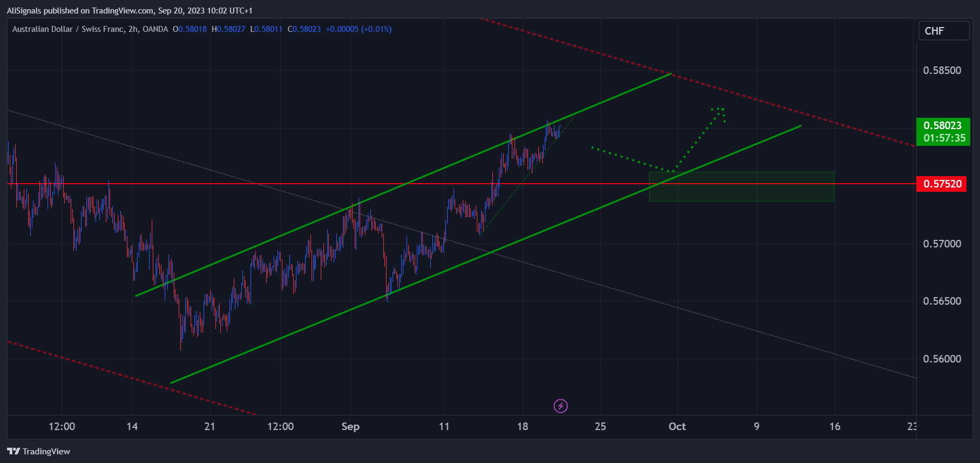Click the low value L0.58011 in legend

coord(266,29)
